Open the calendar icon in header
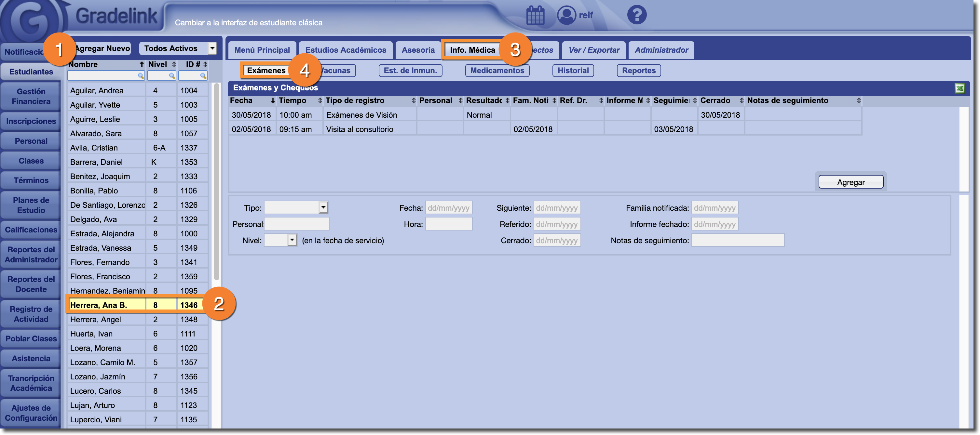The width and height of the screenshot is (980, 435). point(535,15)
